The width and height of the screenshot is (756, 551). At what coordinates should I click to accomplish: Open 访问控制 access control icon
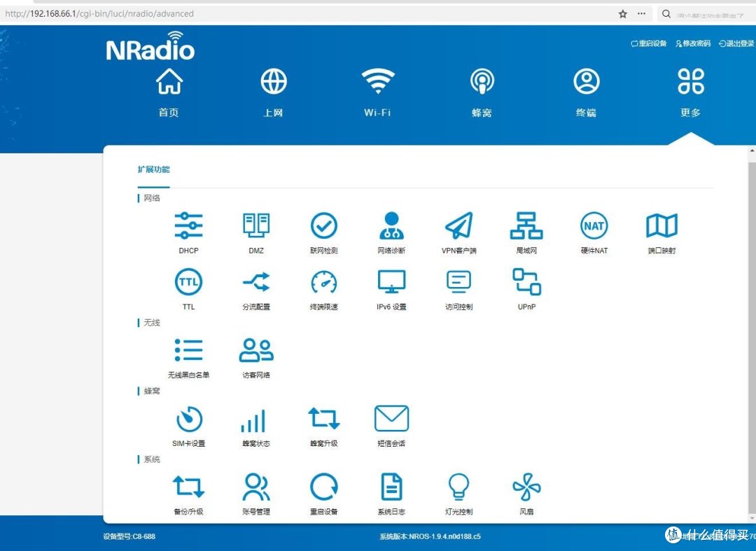(x=459, y=282)
